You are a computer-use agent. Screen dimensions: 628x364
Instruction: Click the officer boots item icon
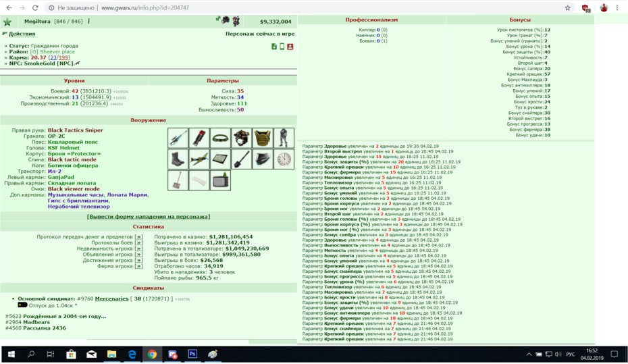point(178,159)
